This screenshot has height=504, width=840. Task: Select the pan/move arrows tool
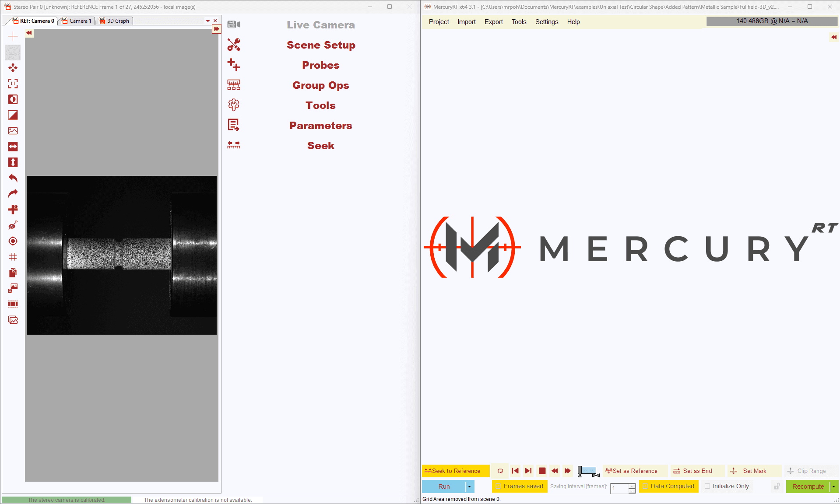click(x=13, y=68)
